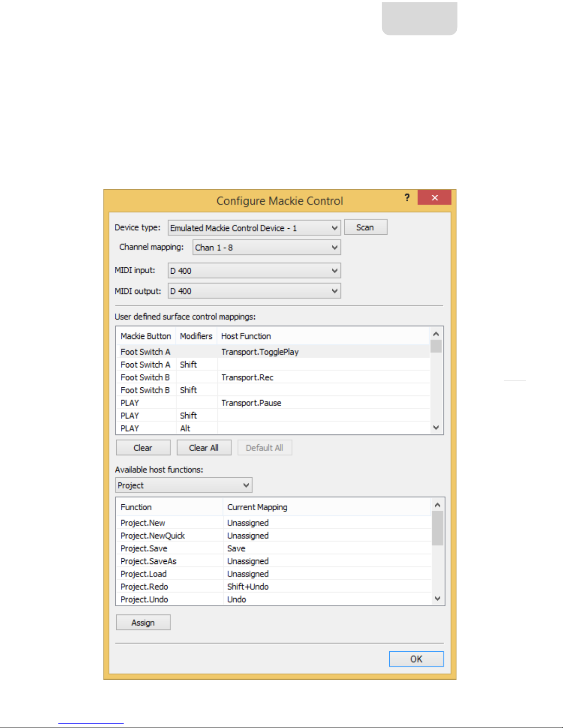Screen dimensions: 563x728
Task: Select the Project.SaveAs function row
Action: [274, 561]
